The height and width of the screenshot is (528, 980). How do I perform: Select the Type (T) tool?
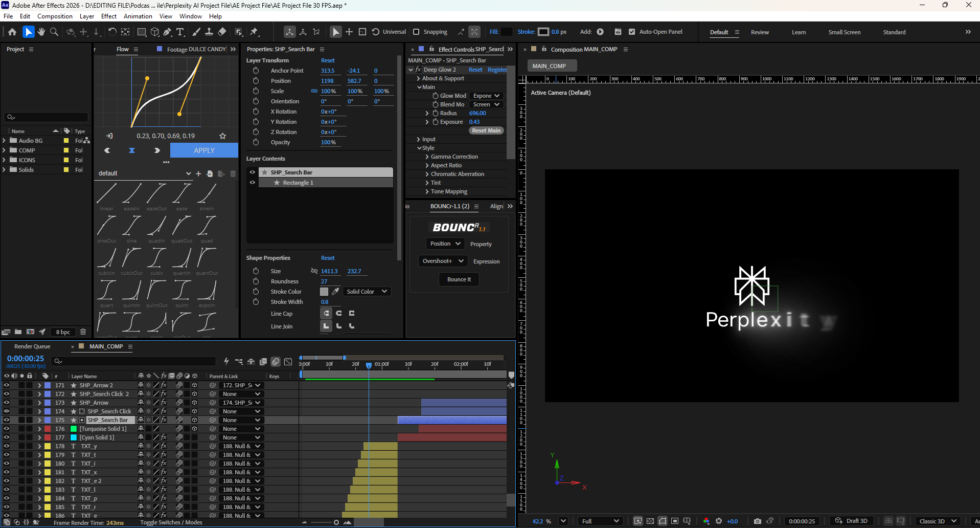180,32
